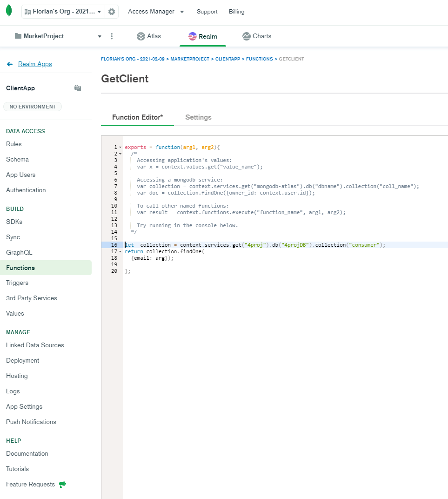Copy the ClientApp app ID icon
The height and width of the screenshot is (499, 448).
pos(77,88)
